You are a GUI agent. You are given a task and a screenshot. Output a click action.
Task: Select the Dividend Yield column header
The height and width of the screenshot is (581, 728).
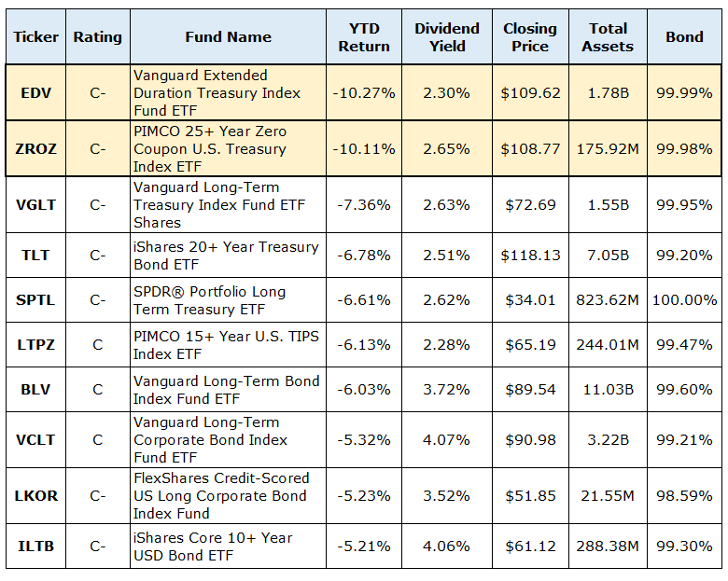[446, 37]
